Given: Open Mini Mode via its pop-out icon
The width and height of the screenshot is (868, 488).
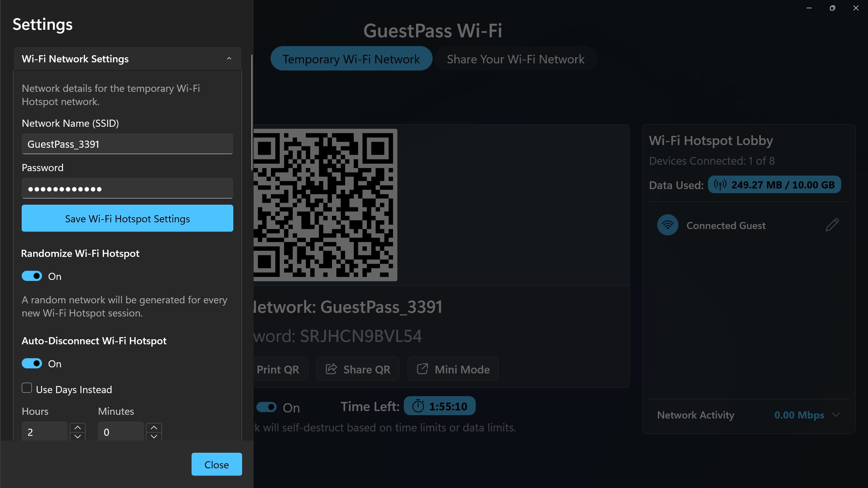Looking at the screenshot, I should (422, 369).
